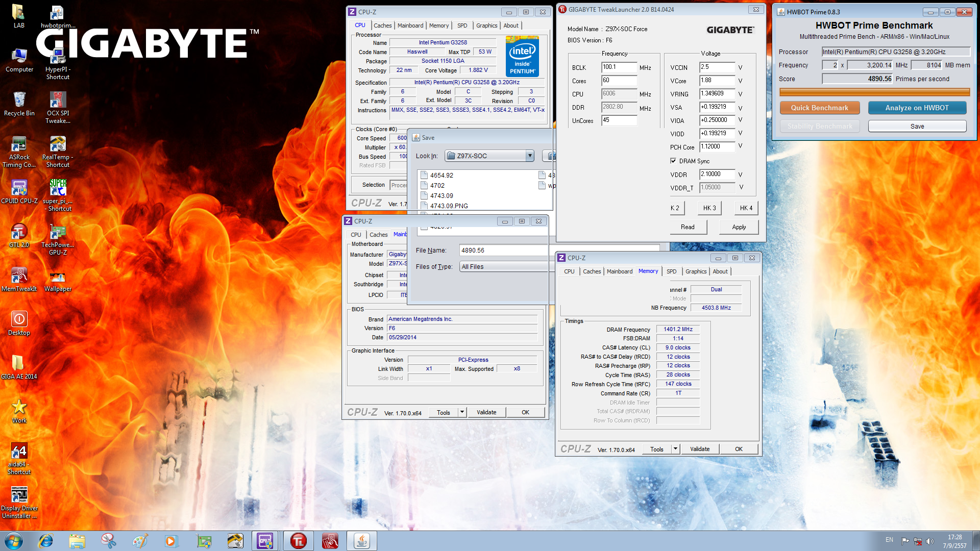Click the VCore voltage field

point(717,81)
